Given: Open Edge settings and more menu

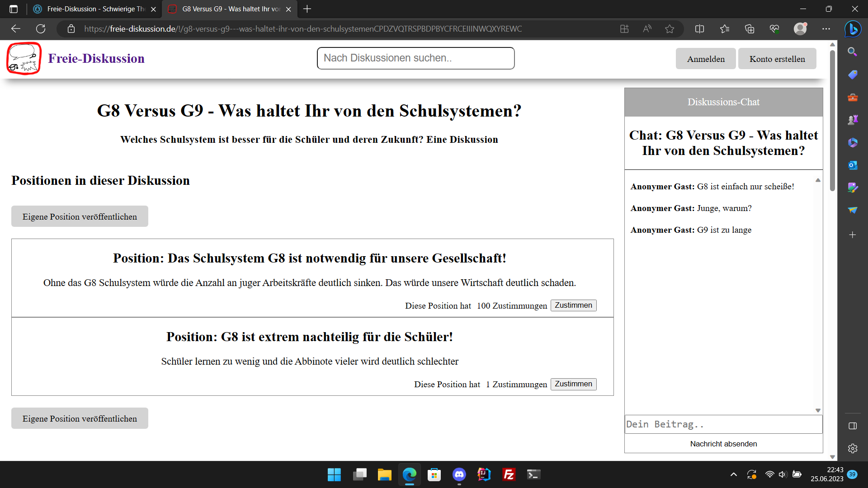Looking at the screenshot, I should (x=826, y=29).
